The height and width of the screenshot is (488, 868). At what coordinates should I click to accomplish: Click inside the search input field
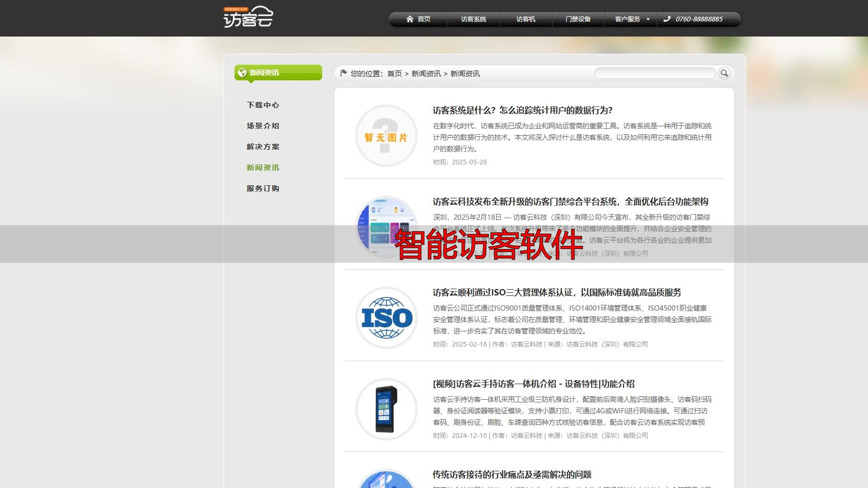655,73
